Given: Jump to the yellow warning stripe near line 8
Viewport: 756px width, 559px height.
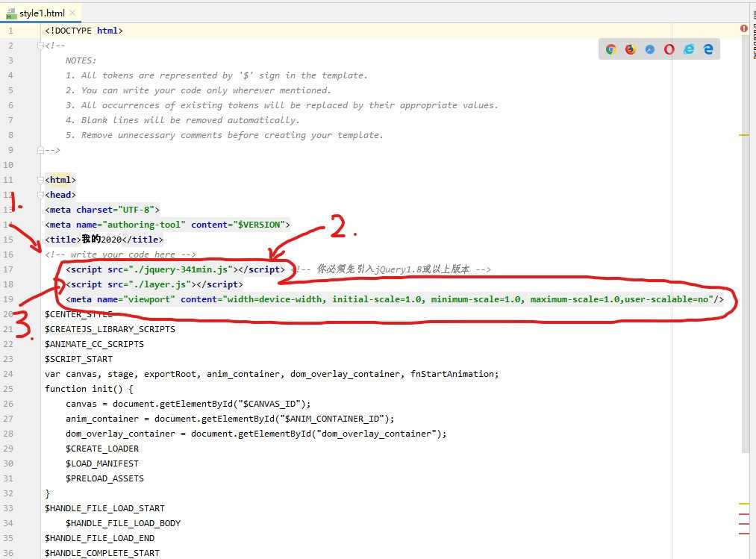Looking at the screenshot, I should [x=744, y=135].
